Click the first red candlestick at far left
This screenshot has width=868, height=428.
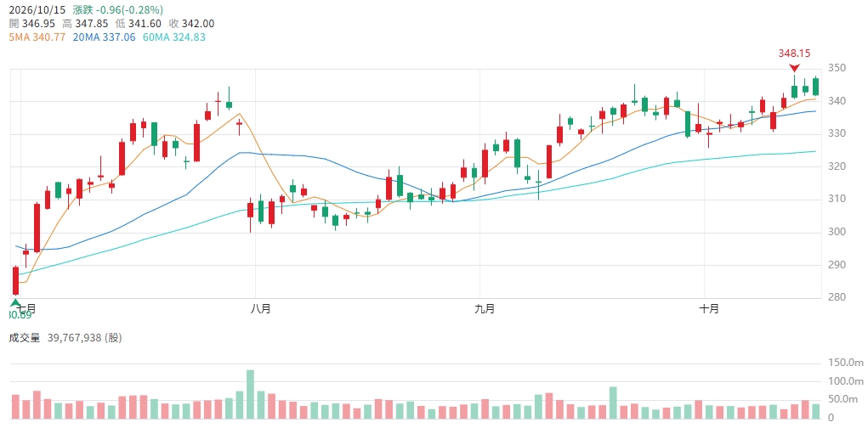point(15,281)
